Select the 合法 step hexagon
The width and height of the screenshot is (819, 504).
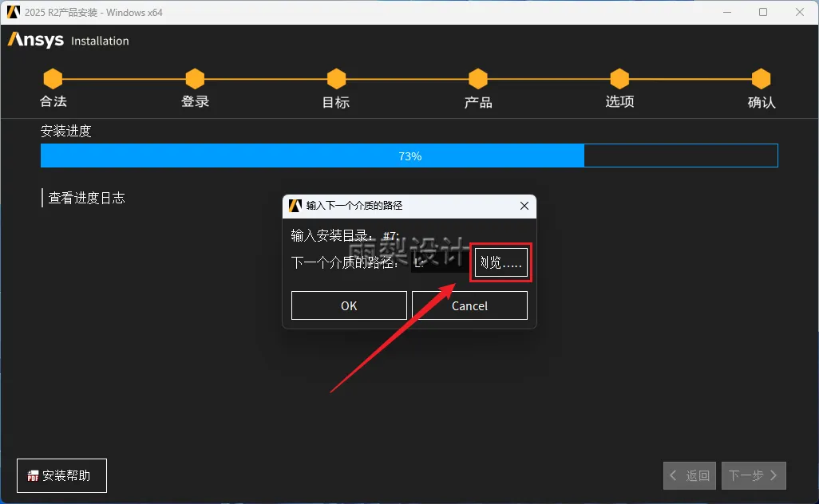pos(53,79)
